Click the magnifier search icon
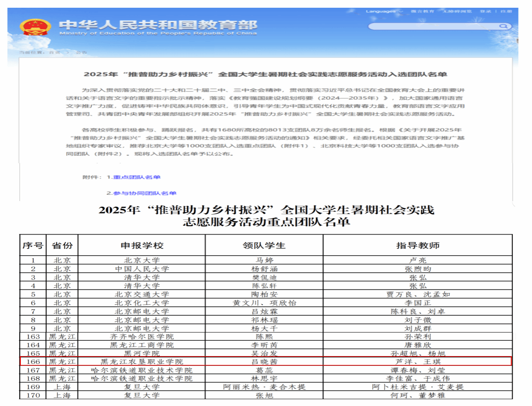The height and width of the screenshot is (406, 532). tap(504, 26)
